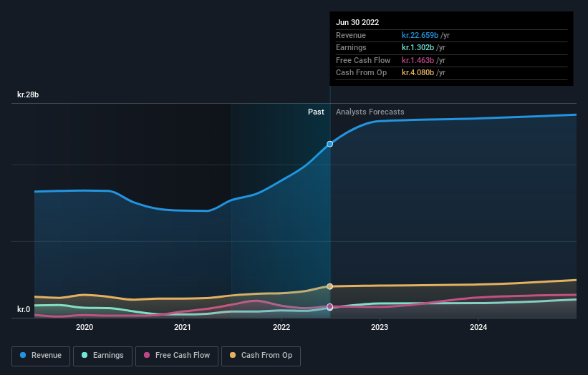Click the 2021 x-axis label
Viewport: 588px width, 375px height.
[x=183, y=327]
